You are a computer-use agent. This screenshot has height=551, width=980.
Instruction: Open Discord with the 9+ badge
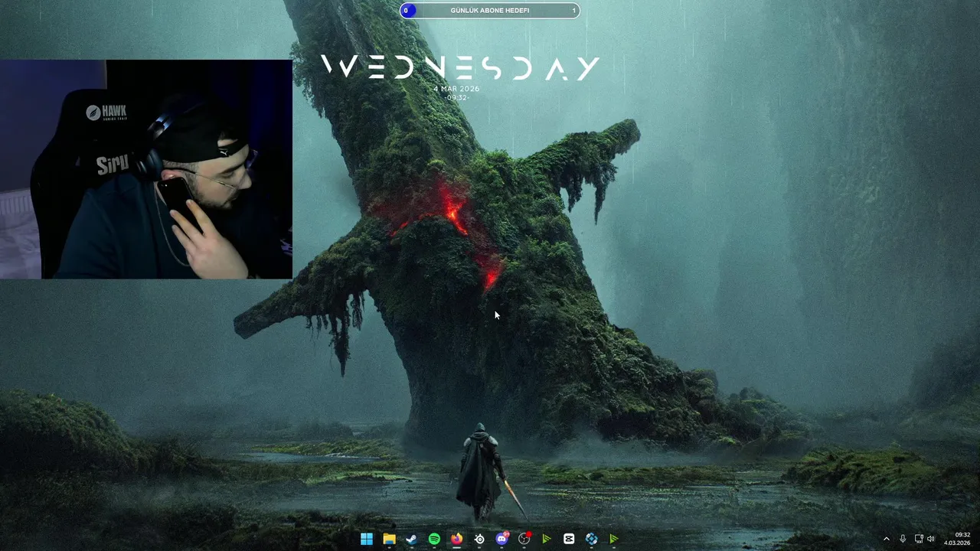tap(501, 539)
